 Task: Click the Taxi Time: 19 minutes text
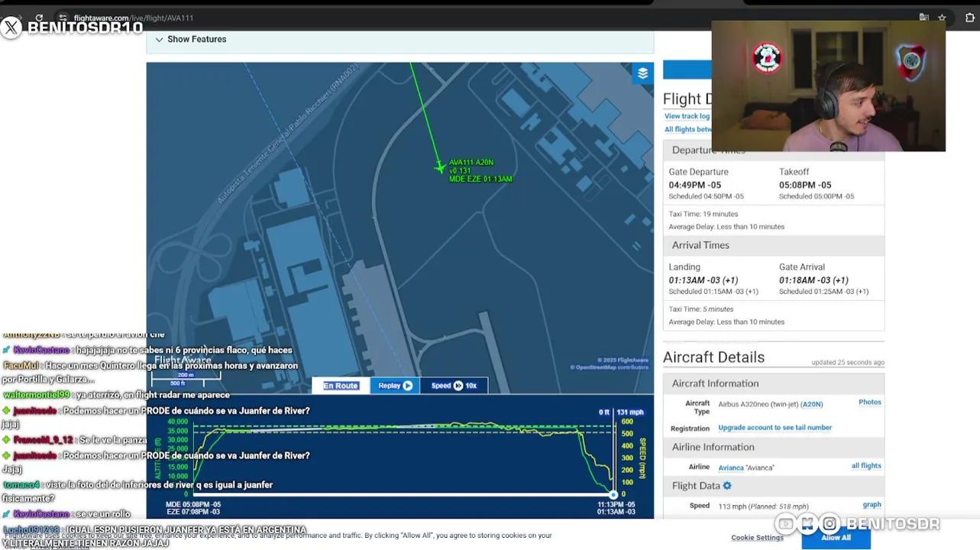pos(703,214)
